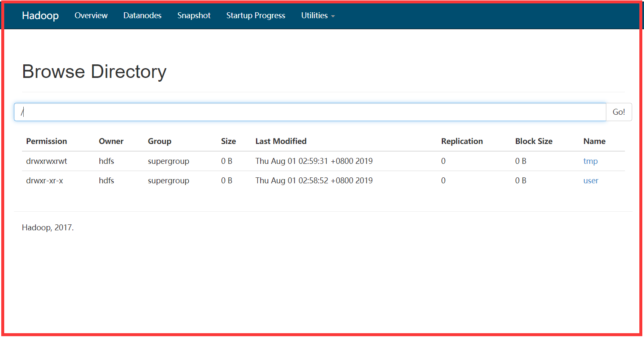This screenshot has width=644, height=337.
Task: Select the Block Size column header
Action: [x=534, y=141]
